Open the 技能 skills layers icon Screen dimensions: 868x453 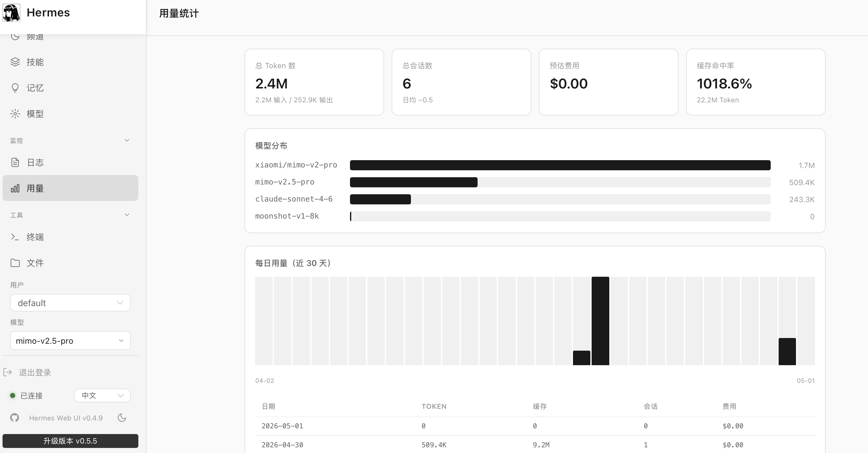(x=15, y=62)
